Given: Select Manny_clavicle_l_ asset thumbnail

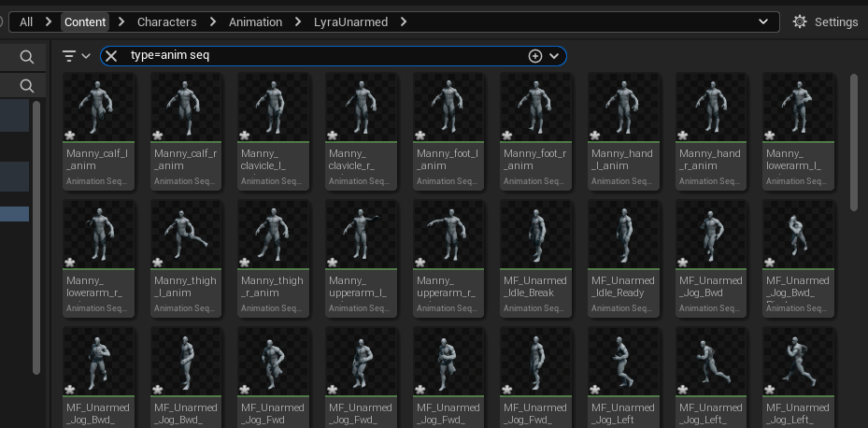Looking at the screenshot, I should pyautogui.click(x=274, y=107).
